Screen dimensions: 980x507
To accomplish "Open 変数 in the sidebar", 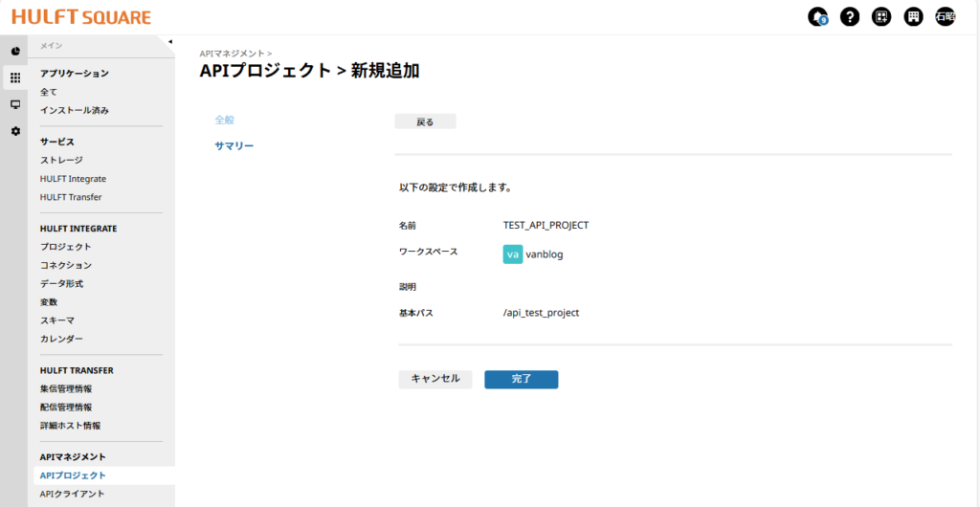I will point(49,301).
